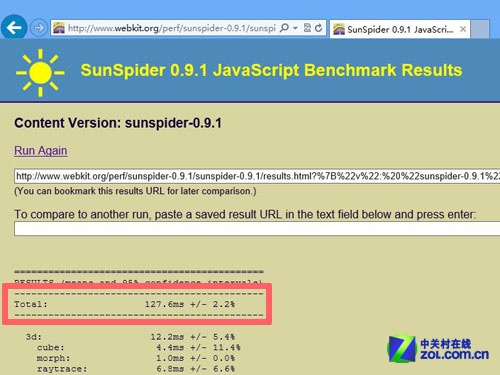Image resolution: width=500 pixels, height=375 pixels.
Task: Refresh the page with the reload icon
Action: [x=319, y=28]
